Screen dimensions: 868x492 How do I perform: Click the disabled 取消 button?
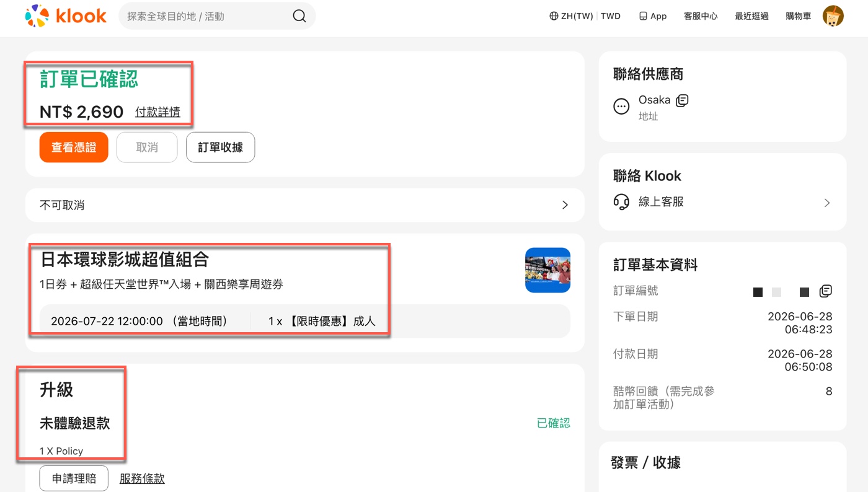tap(147, 147)
